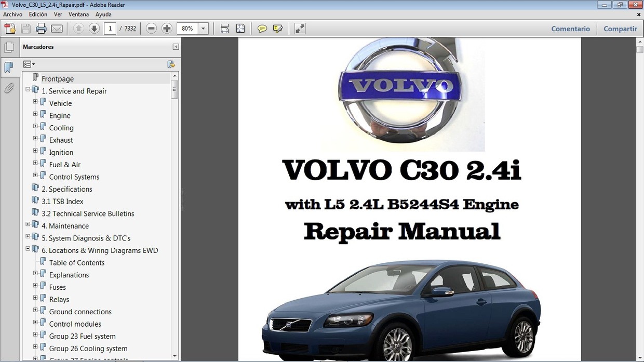Open the Ventana menu
644x362 pixels.
(x=78, y=15)
